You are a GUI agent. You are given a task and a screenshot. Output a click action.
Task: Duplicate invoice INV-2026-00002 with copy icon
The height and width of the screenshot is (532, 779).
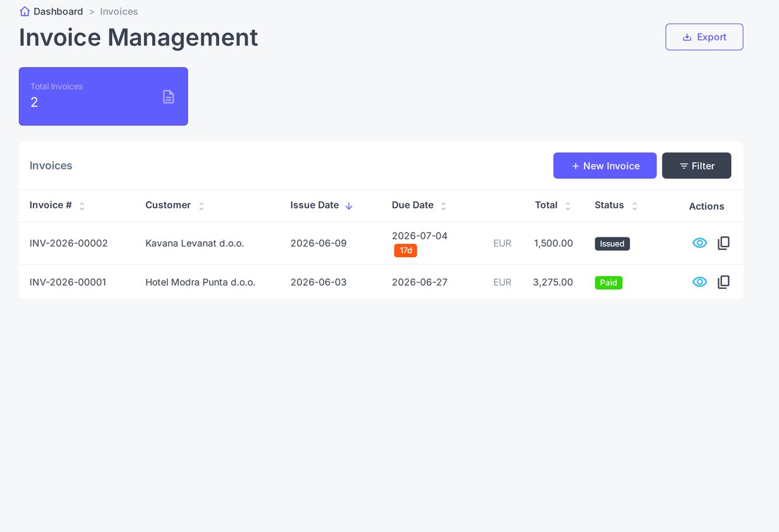(x=723, y=243)
